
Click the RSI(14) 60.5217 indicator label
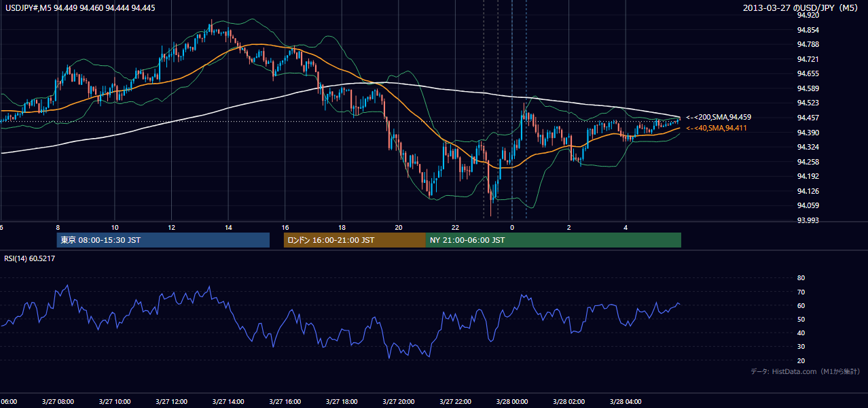click(x=30, y=259)
